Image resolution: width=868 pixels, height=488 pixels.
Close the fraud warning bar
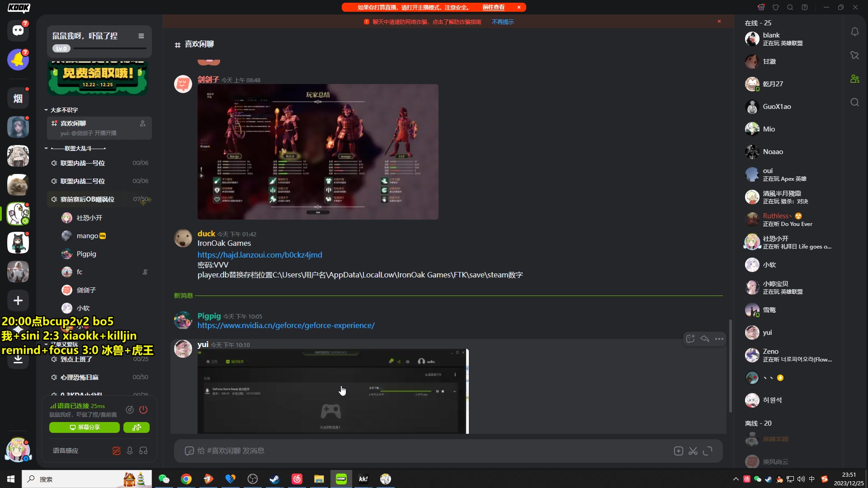(x=719, y=21)
